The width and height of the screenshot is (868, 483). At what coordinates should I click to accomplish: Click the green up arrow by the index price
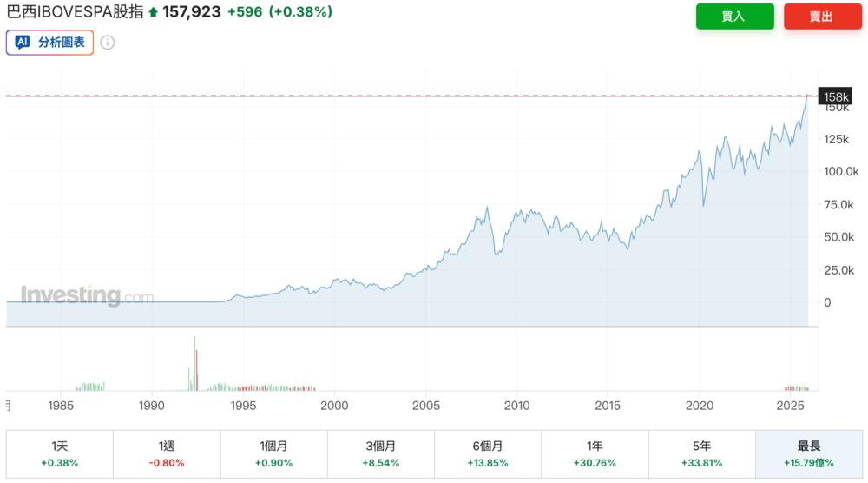pos(154,12)
